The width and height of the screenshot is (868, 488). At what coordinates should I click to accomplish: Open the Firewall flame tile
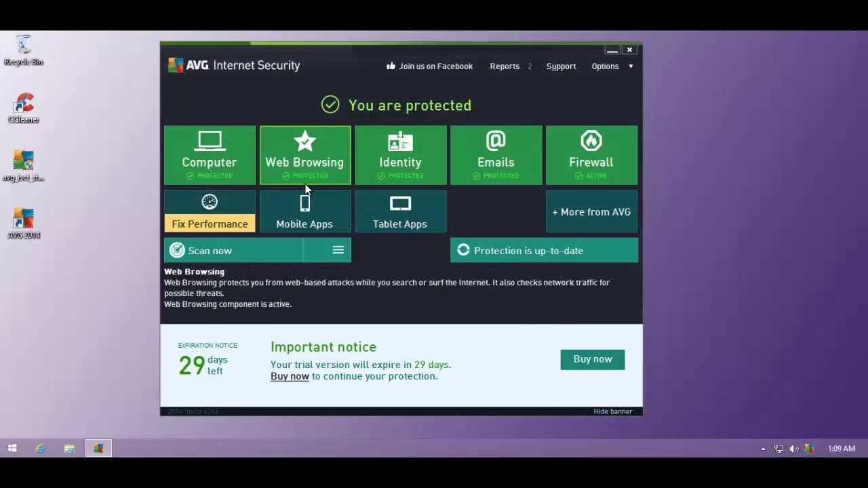pyautogui.click(x=591, y=155)
